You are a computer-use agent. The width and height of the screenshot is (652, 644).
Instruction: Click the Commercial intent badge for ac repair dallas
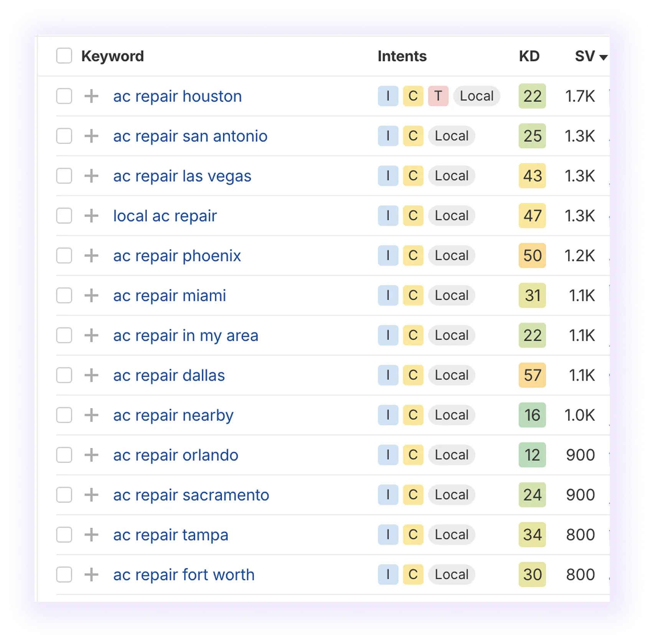point(413,375)
